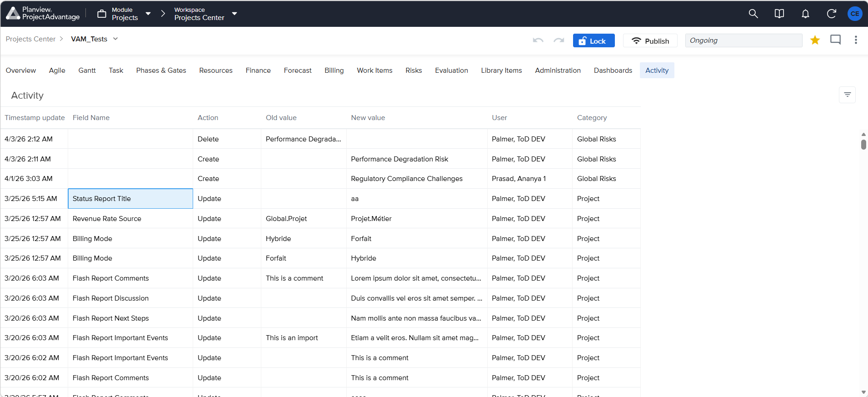Open the Ongoing status field
Viewport: 868px width, 397px height.
coord(743,40)
